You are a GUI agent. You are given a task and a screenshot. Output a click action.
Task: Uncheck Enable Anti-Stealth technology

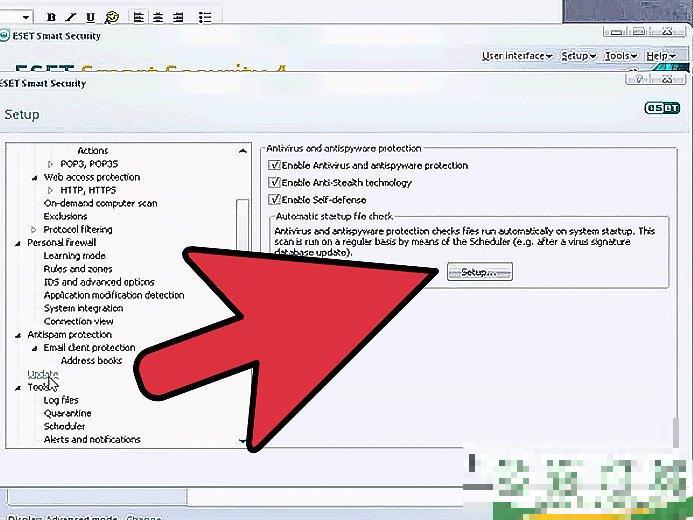[x=274, y=183]
